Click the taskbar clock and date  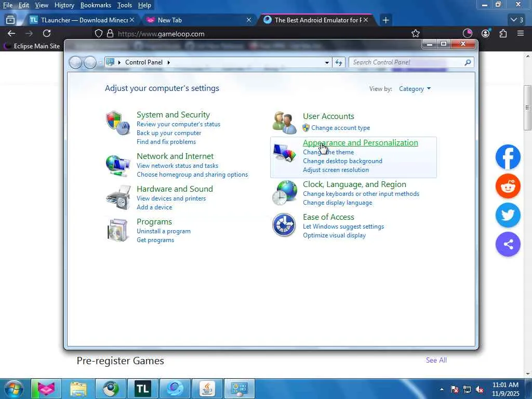pyautogui.click(x=505, y=389)
